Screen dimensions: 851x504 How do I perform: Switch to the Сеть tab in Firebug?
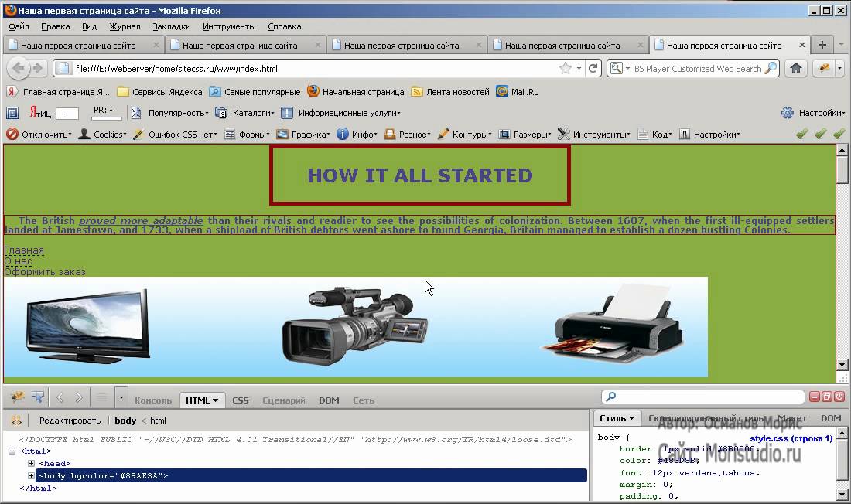click(x=364, y=400)
